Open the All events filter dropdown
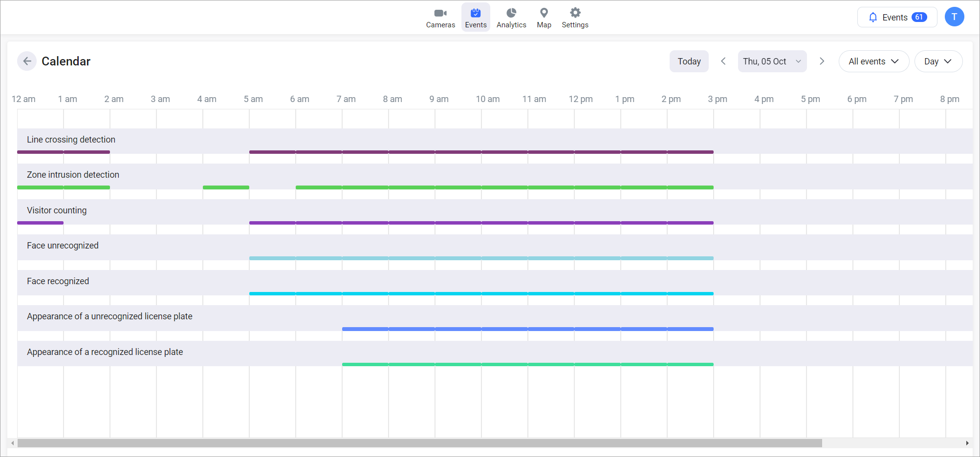The width and height of the screenshot is (980, 457). coord(873,62)
